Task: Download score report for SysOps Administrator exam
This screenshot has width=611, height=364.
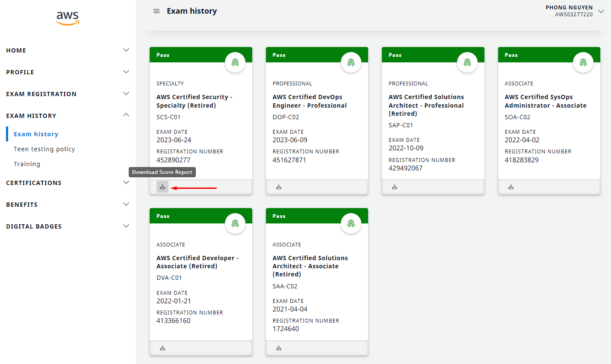Action: coord(511,187)
